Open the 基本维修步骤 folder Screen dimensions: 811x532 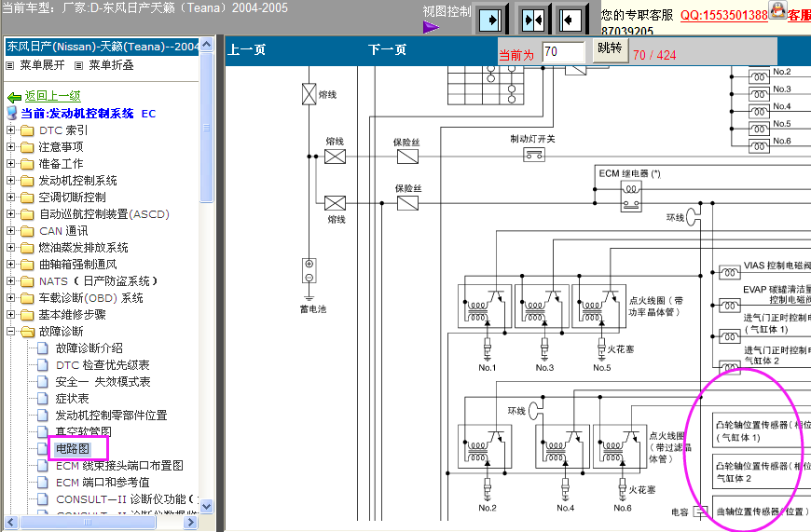pos(73,314)
